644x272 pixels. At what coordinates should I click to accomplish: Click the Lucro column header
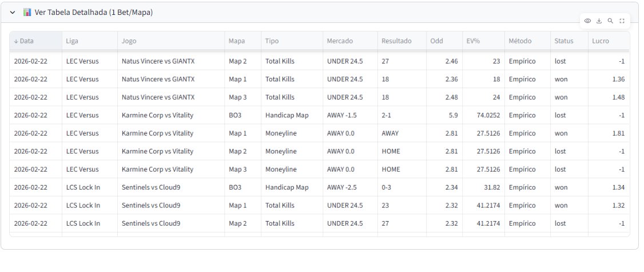pyautogui.click(x=609, y=41)
